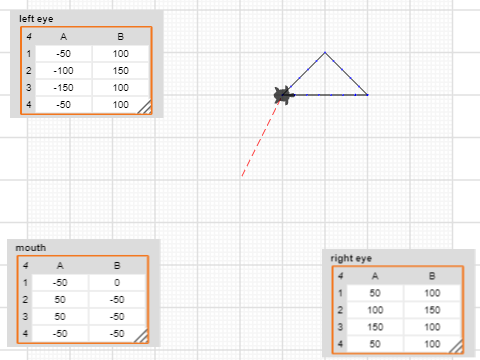Select row 1 header in left eye table
The height and width of the screenshot is (360, 480).
coord(29,54)
